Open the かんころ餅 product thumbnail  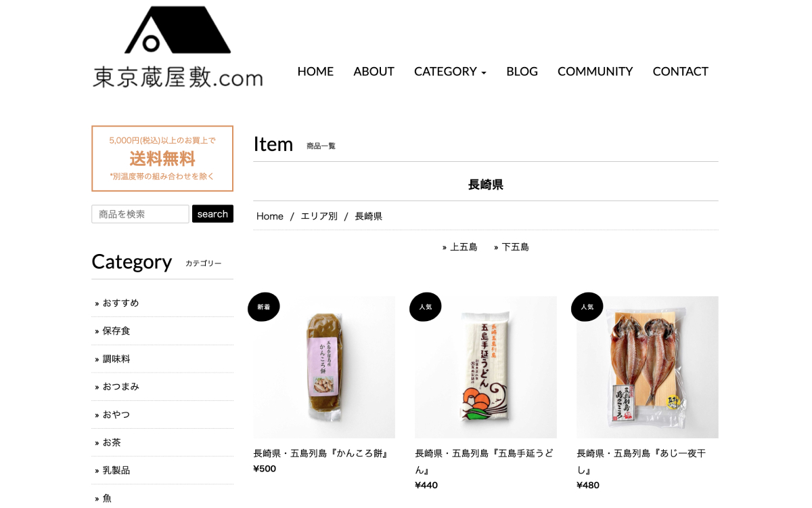pyautogui.click(x=324, y=367)
